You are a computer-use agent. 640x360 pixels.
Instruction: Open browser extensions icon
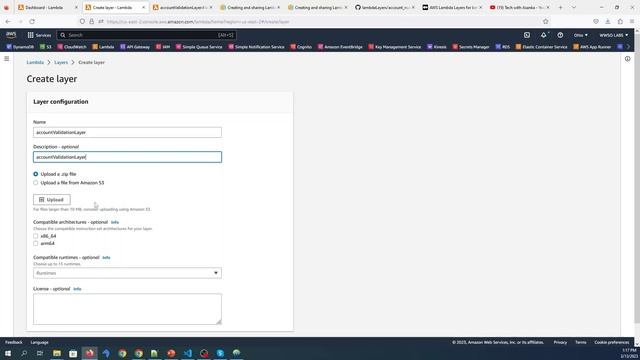620,21
